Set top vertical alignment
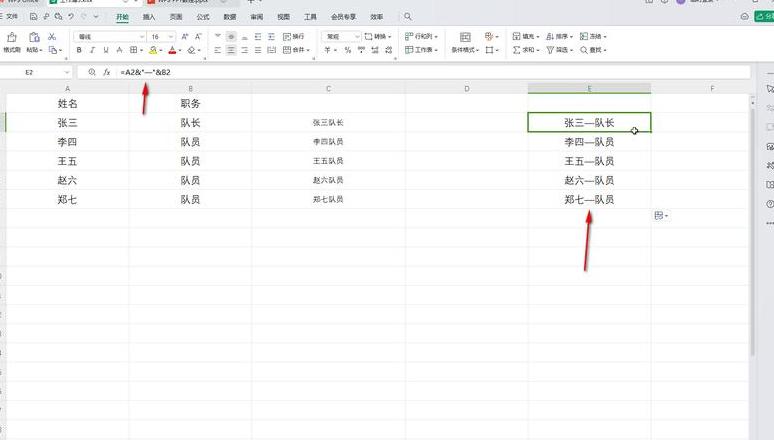 pos(218,37)
